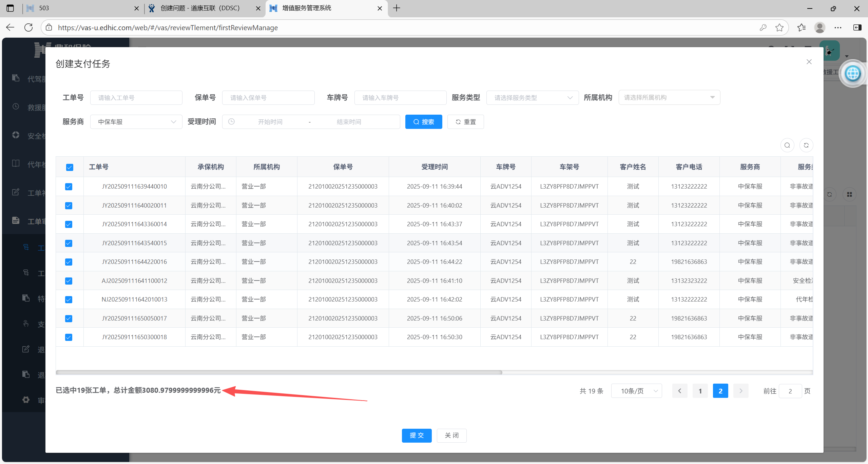Image resolution: width=868 pixels, height=464 pixels.
Task: Expand the 所属机构 selector
Action: [669, 98]
